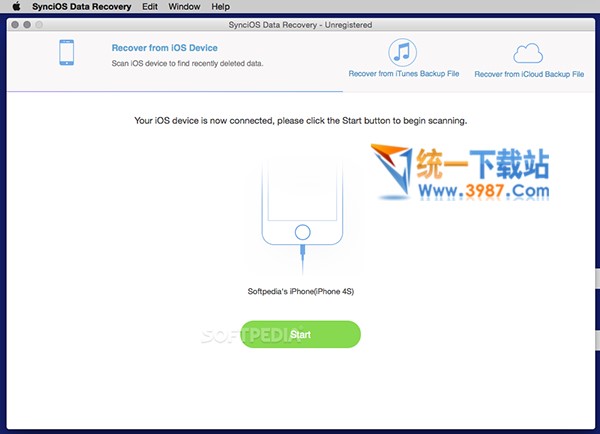Click the phone icon for iOS Device recovery
The height and width of the screenshot is (434, 600).
click(67, 52)
